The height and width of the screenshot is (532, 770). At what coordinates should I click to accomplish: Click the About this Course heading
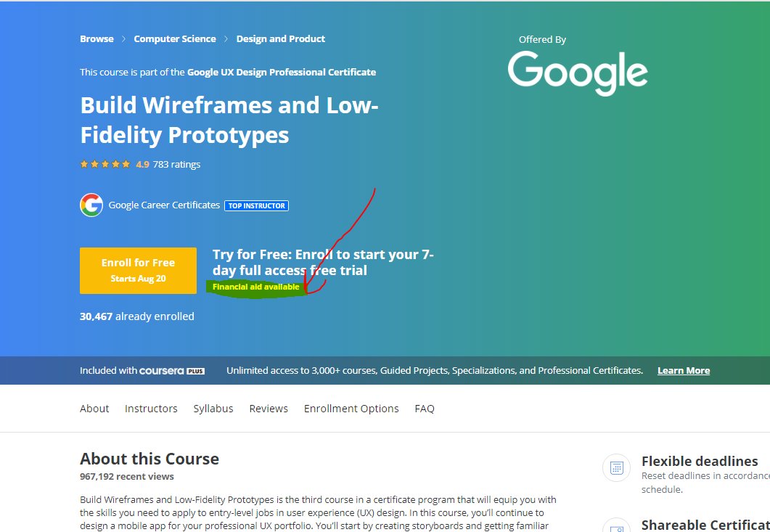click(150, 459)
